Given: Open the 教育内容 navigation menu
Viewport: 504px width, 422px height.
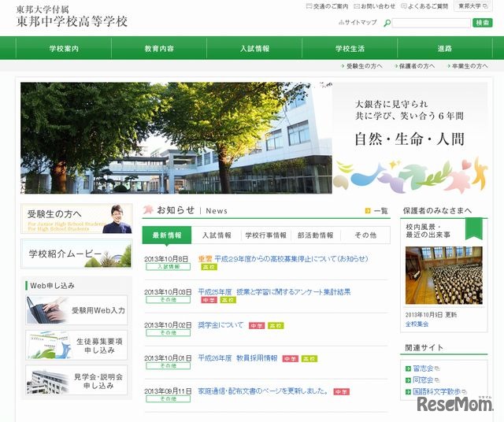Looking at the screenshot, I should pos(159,48).
